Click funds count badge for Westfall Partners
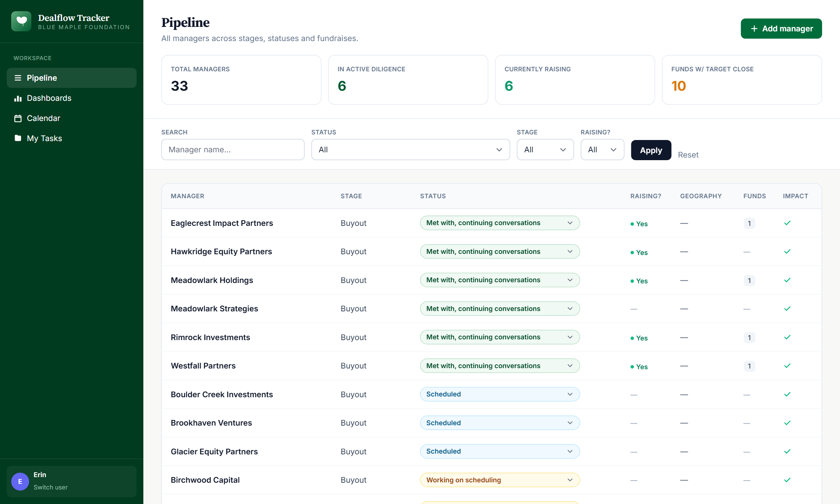Viewport: 840px width, 504px height. tap(749, 366)
